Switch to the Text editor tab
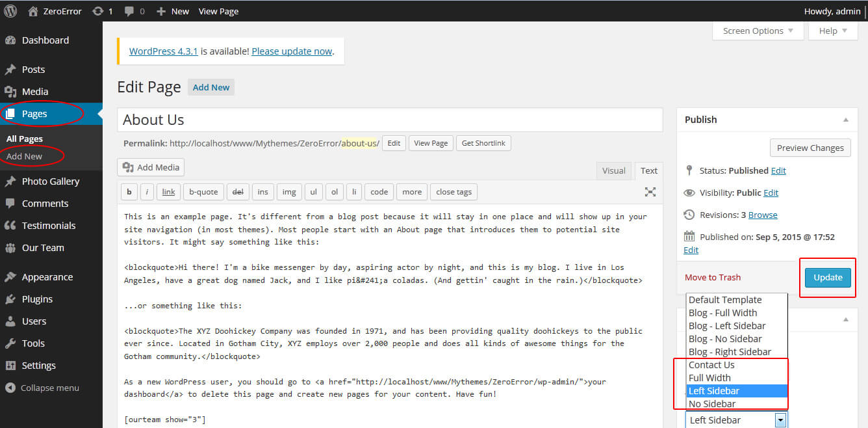Viewport: 868px width, 428px height. coord(649,170)
